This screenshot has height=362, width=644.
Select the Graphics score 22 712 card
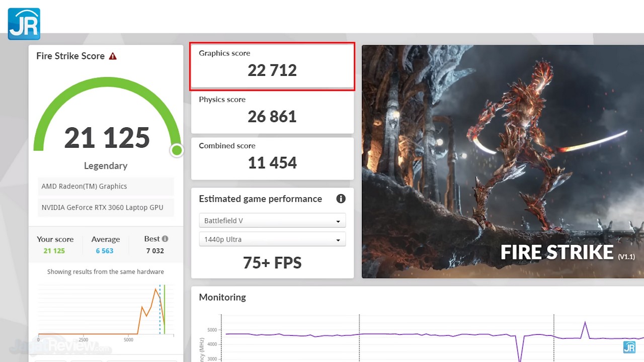coord(272,66)
